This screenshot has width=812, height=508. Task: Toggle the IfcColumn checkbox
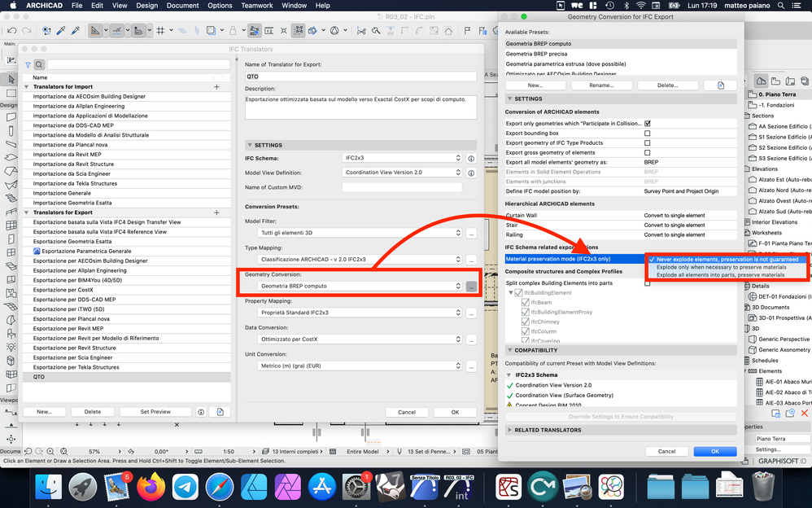click(x=525, y=331)
